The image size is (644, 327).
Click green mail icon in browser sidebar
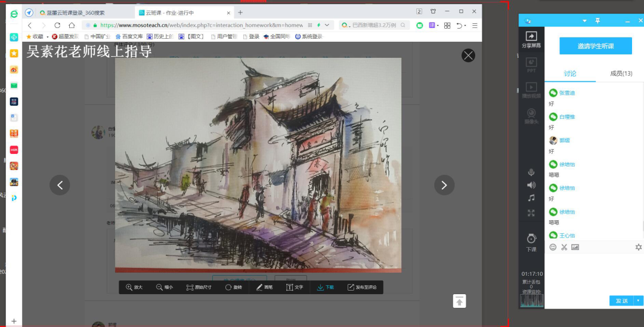coord(14,85)
